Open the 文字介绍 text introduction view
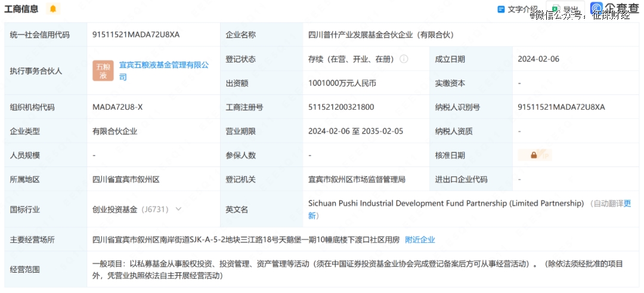Screen dimensions: 644x293 pyautogui.click(x=518, y=10)
